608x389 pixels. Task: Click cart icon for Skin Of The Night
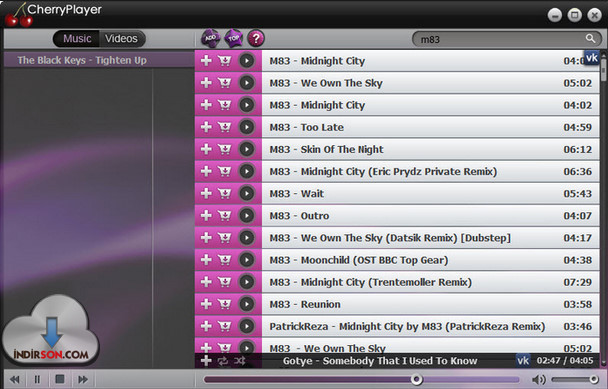[225, 149]
